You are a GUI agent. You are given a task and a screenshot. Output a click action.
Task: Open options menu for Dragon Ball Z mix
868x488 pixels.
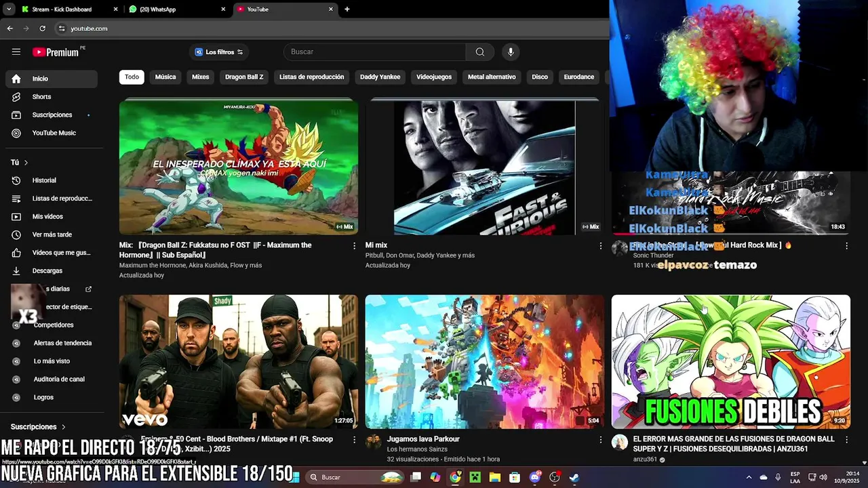pos(354,246)
